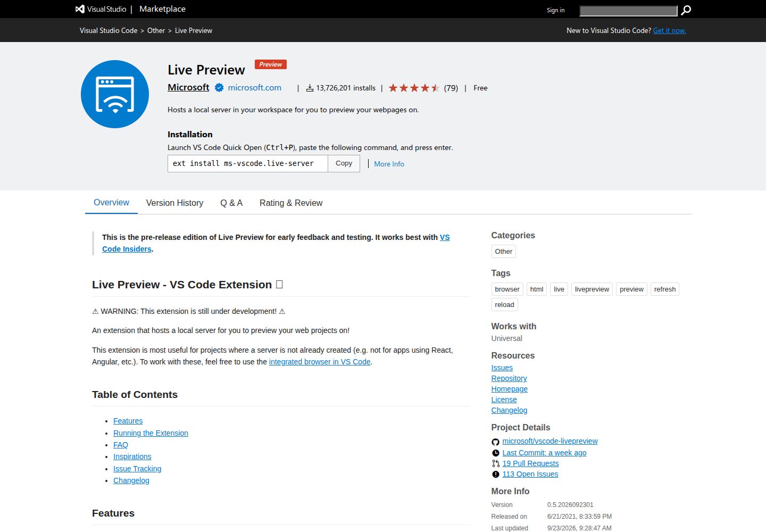Click the Visual Studio logo icon
Screen dimensions: 766x532
[x=80, y=9]
